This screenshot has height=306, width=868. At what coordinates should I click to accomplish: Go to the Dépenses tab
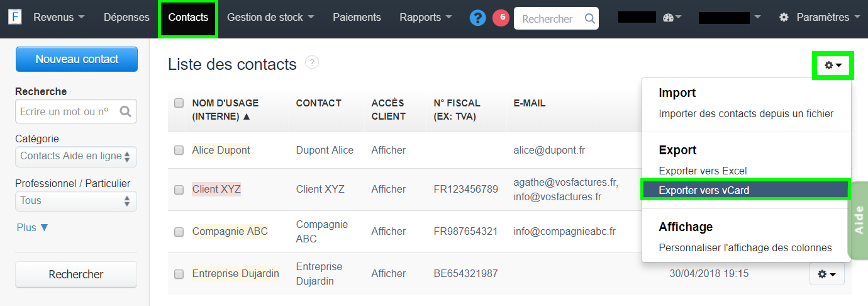126,18
